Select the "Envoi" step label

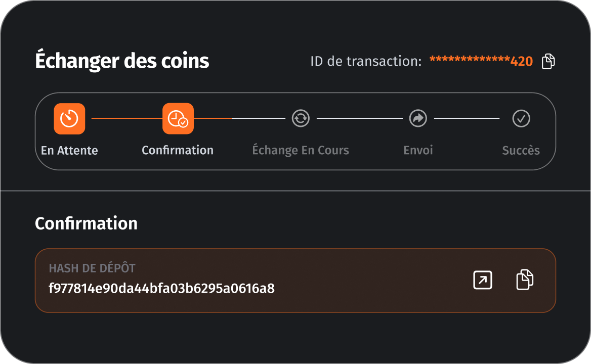point(418,151)
